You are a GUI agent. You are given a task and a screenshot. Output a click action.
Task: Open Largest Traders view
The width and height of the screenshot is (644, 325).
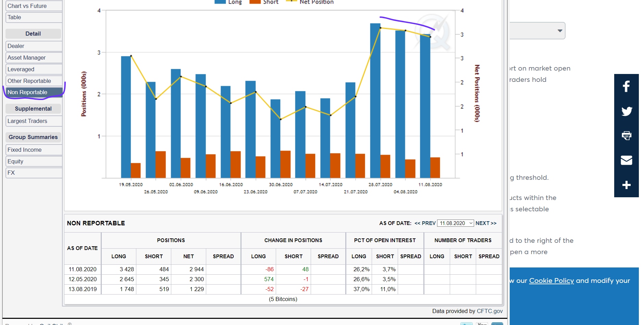(x=34, y=121)
